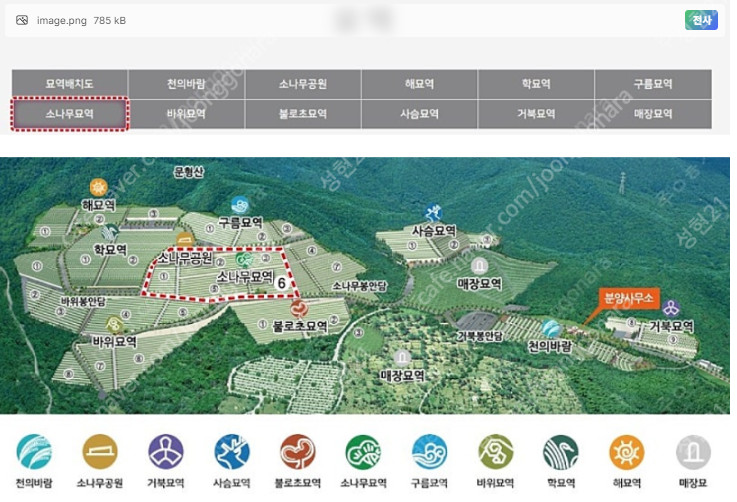Click the crane icon above 학묘역 map label
Screen dimensions: 737x502
click(111, 232)
